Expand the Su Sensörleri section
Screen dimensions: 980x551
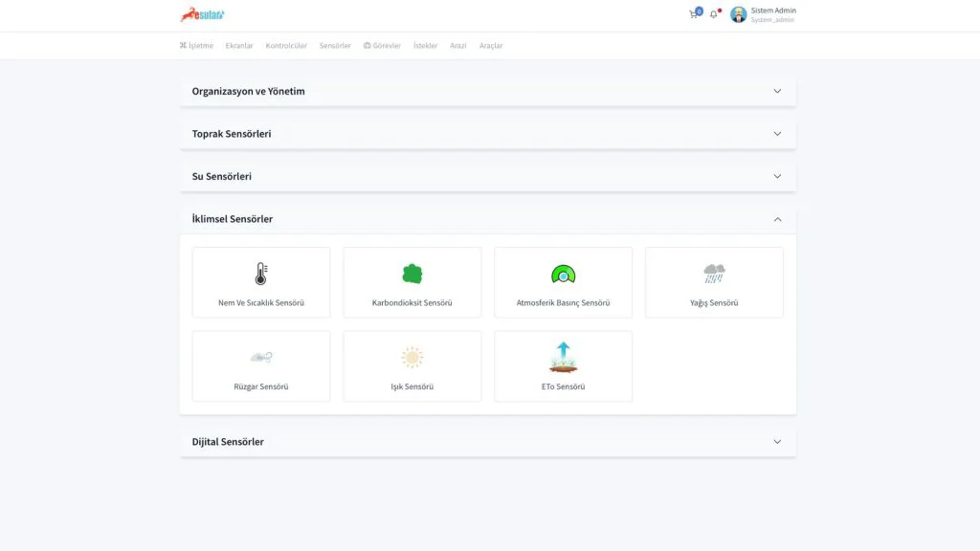(x=777, y=177)
